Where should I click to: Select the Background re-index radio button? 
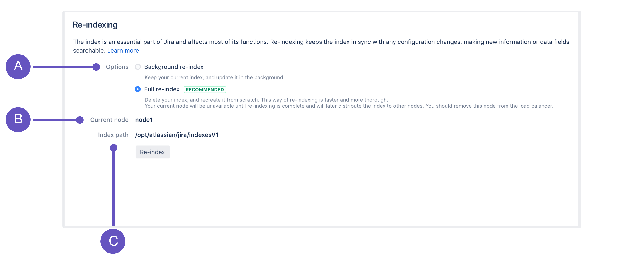pos(137,67)
